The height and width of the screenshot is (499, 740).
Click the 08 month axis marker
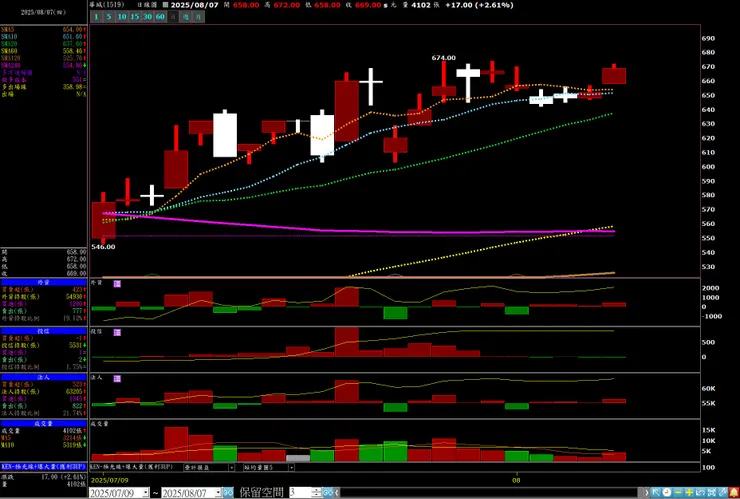tap(517, 480)
